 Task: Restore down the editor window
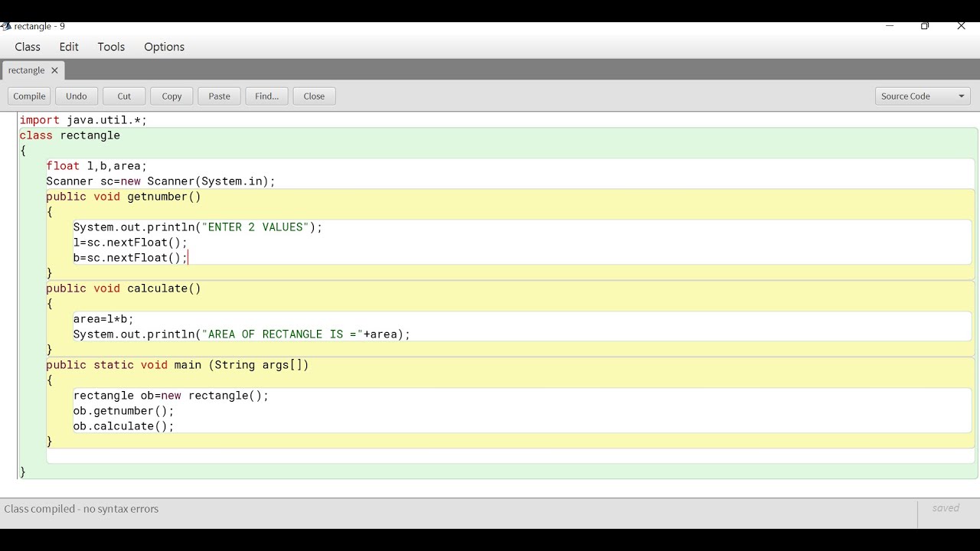point(925,26)
